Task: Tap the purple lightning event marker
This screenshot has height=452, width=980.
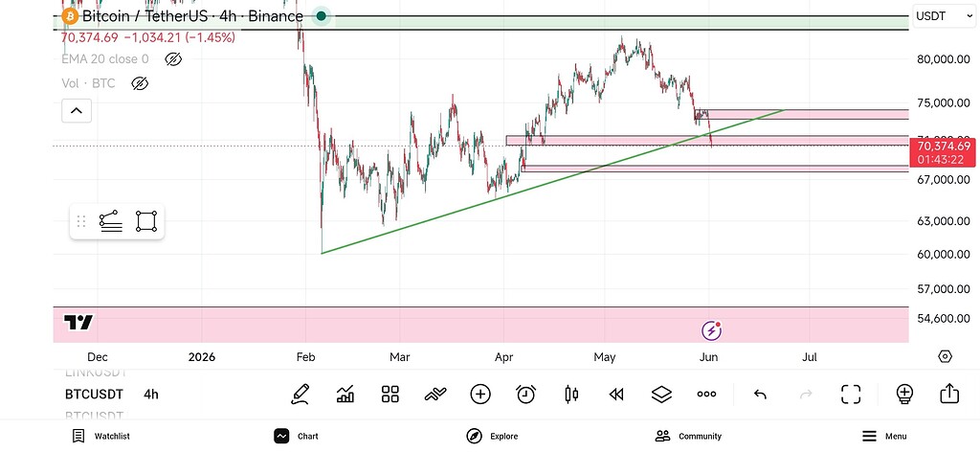Action: [711, 330]
